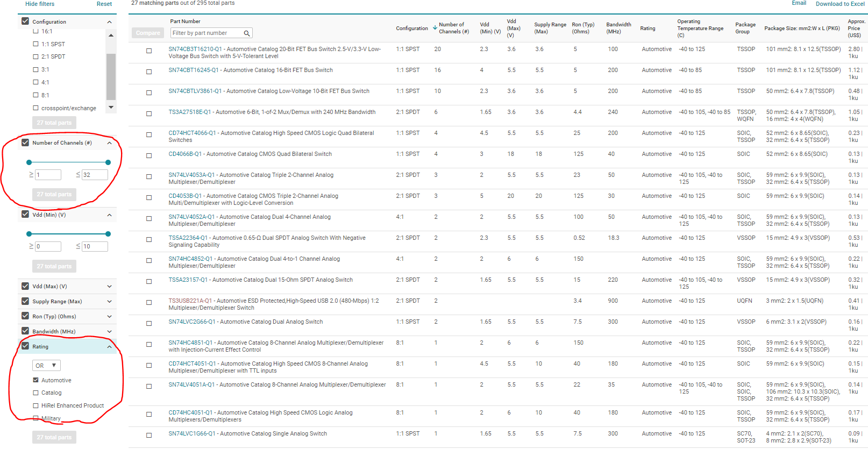
Task: Expand the Vdd (Max) (V) filter section
Action: 110,287
